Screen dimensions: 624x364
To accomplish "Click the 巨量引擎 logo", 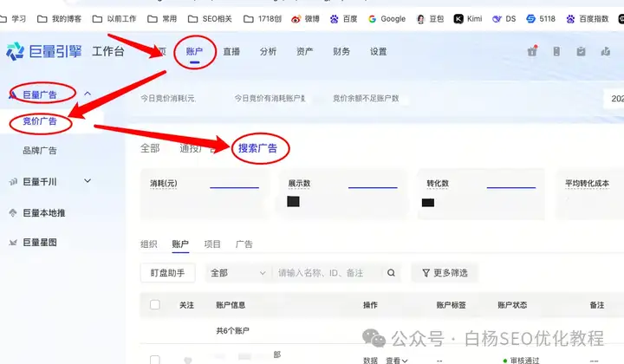I will (44, 51).
